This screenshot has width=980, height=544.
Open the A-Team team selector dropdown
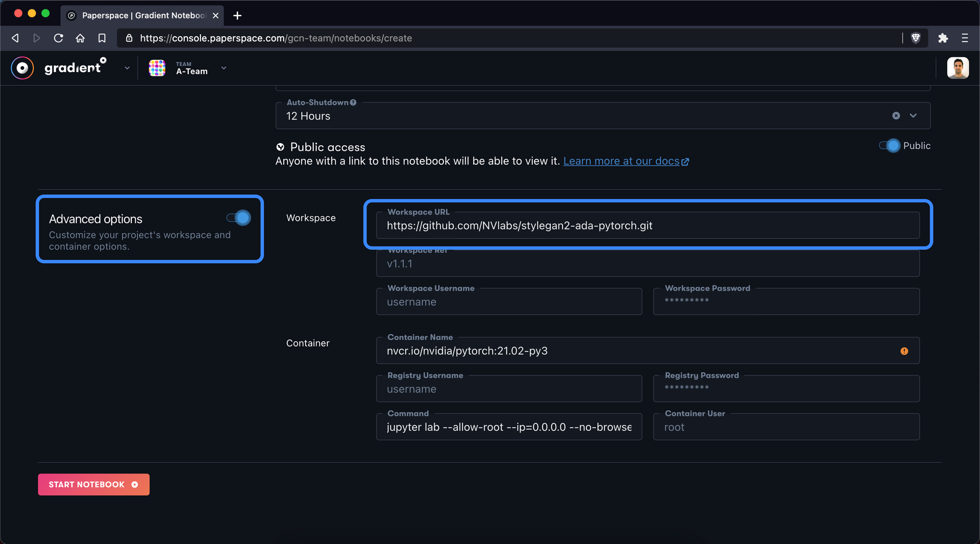click(x=224, y=68)
